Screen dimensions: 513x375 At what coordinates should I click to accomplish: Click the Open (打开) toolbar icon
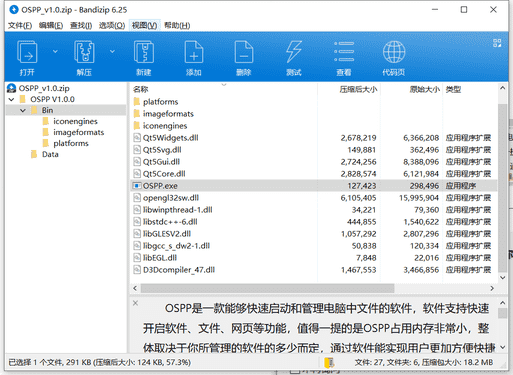(x=27, y=52)
